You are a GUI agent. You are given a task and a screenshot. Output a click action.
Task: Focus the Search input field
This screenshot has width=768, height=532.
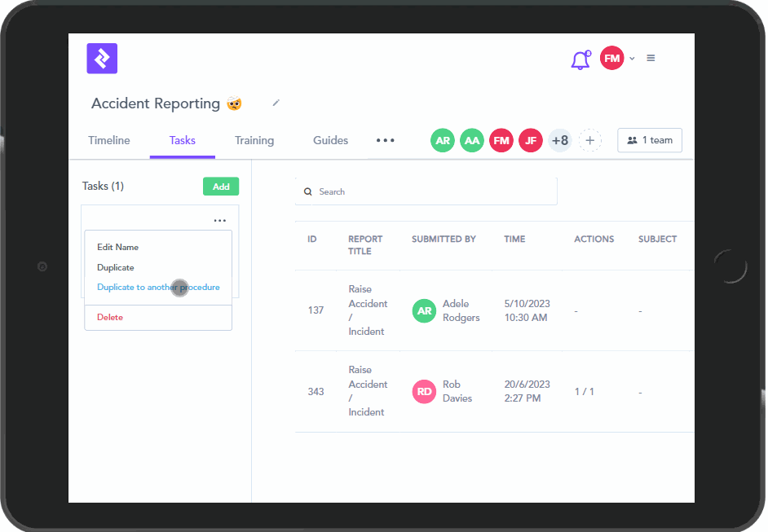pos(432,191)
